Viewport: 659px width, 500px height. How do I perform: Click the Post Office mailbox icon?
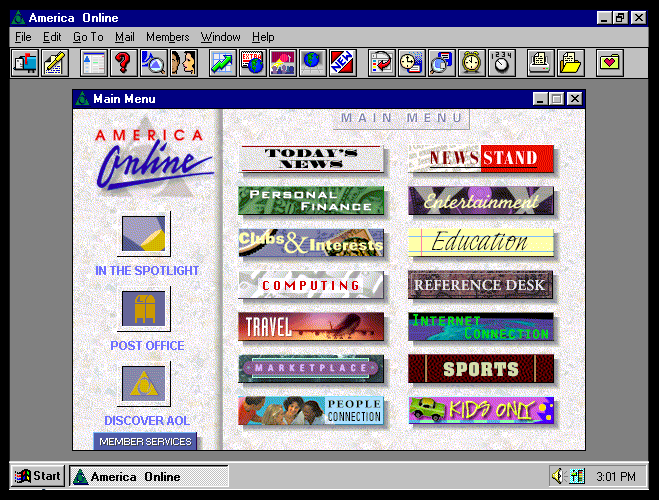coord(144,309)
